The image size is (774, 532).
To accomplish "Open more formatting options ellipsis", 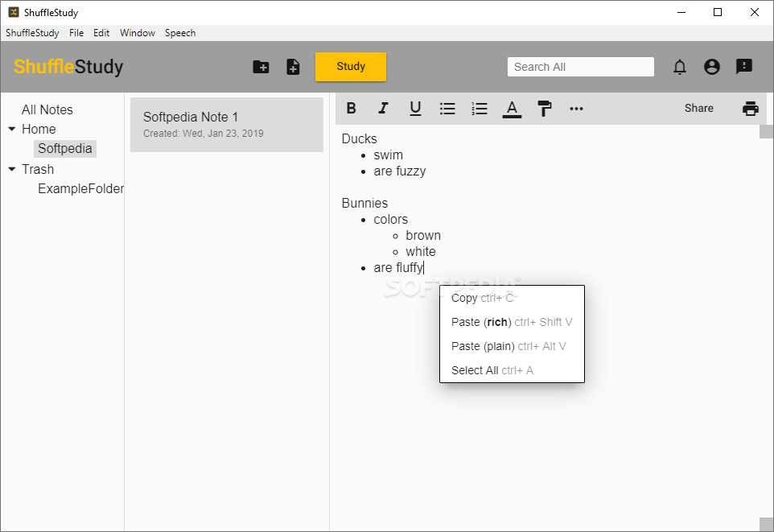I will [x=576, y=109].
